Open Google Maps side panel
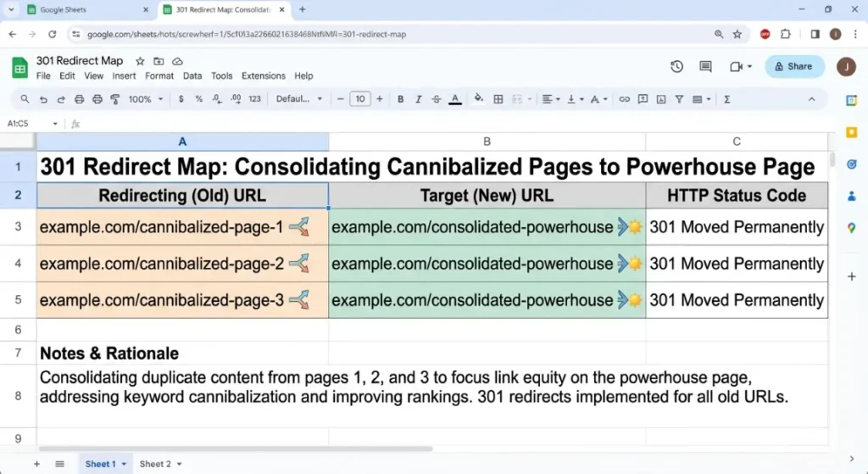This screenshot has width=868, height=474. (851, 228)
